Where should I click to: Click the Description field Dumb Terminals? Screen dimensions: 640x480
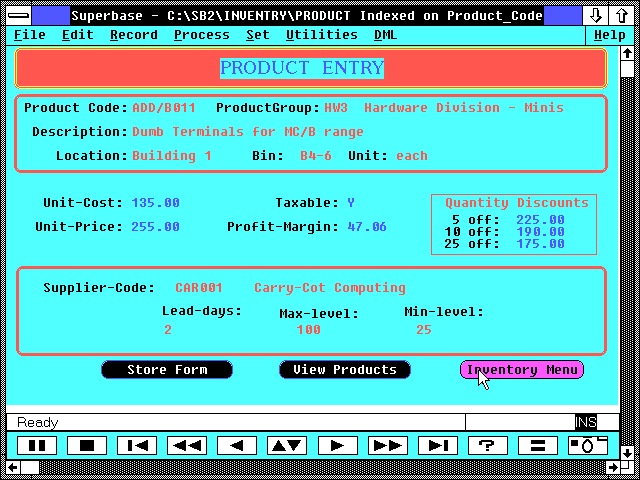(248, 132)
